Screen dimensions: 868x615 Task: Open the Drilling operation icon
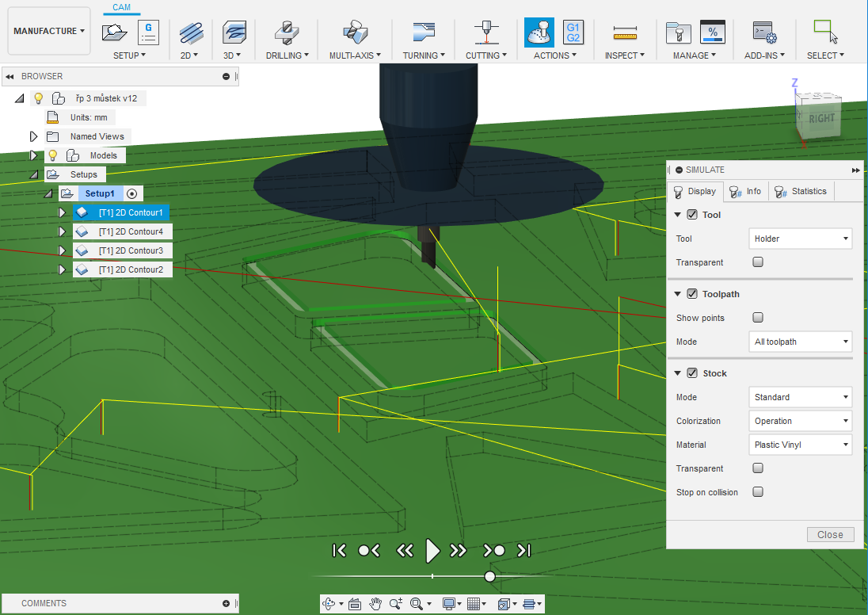pos(286,32)
